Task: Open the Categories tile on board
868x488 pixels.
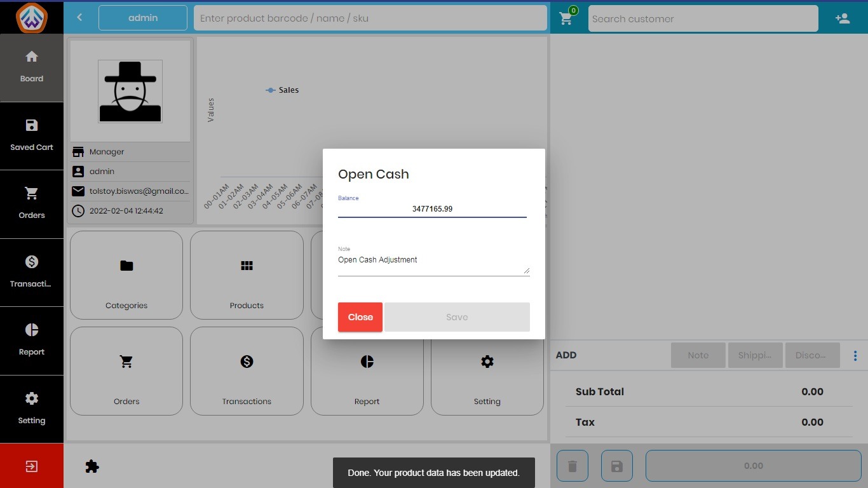Action: [126, 275]
